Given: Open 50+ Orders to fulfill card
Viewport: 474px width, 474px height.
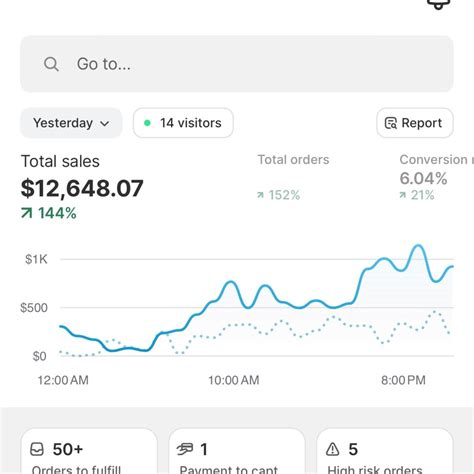Looking at the screenshot, I should click(x=89, y=451).
